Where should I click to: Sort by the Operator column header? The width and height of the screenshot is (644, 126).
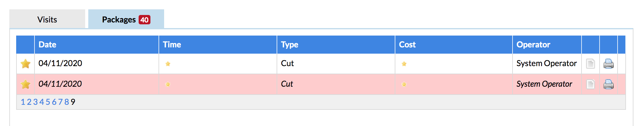pyautogui.click(x=533, y=45)
